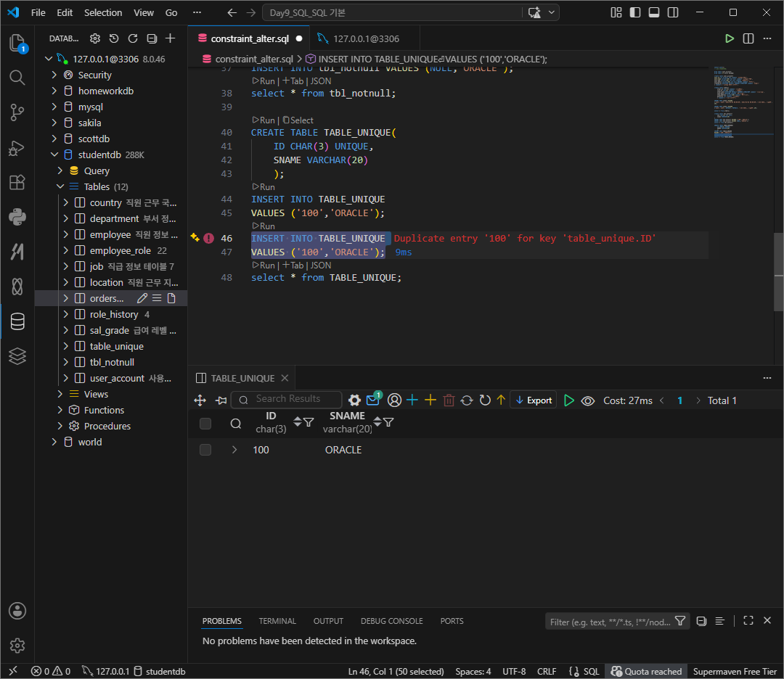
Task: Collapse the Tables (12) folder
Action: pos(60,187)
